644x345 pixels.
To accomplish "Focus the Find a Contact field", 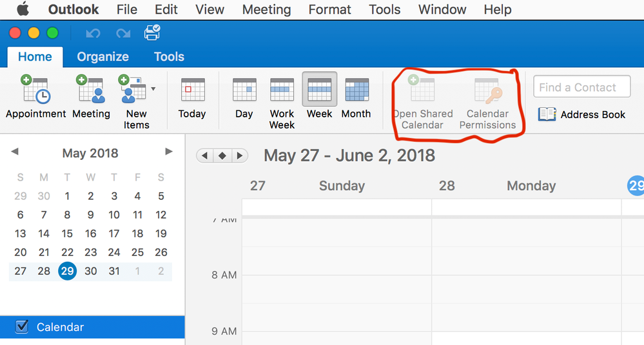I will coord(582,86).
